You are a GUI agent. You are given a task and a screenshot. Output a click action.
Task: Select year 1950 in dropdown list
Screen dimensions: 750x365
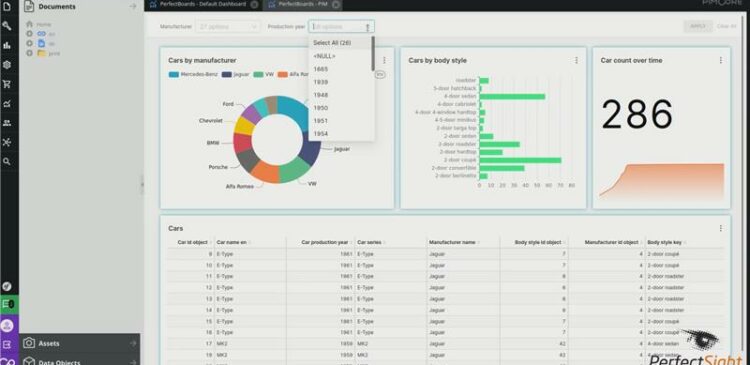(320, 108)
